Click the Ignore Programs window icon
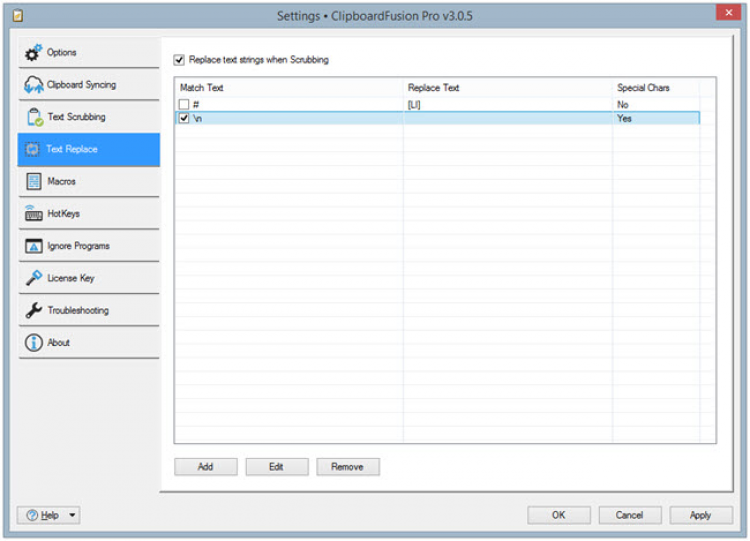The height and width of the screenshot is (541, 750). pyautogui.click(x=33, y=246)
